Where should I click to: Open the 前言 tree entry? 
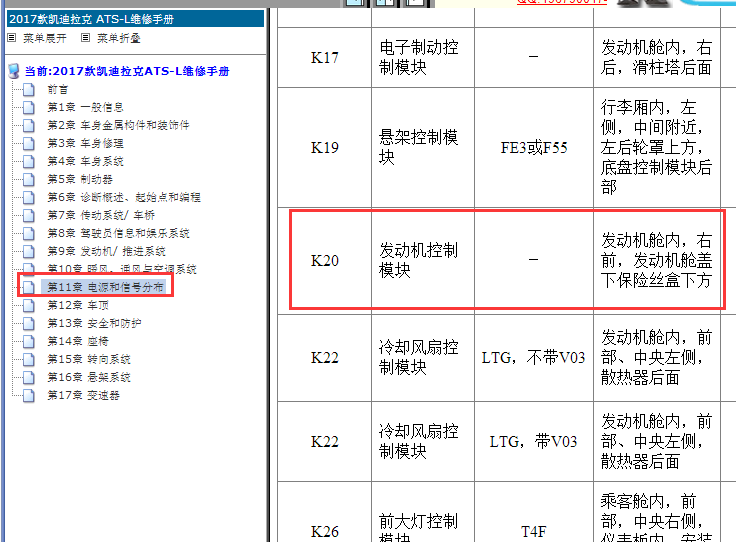(58, 89)
